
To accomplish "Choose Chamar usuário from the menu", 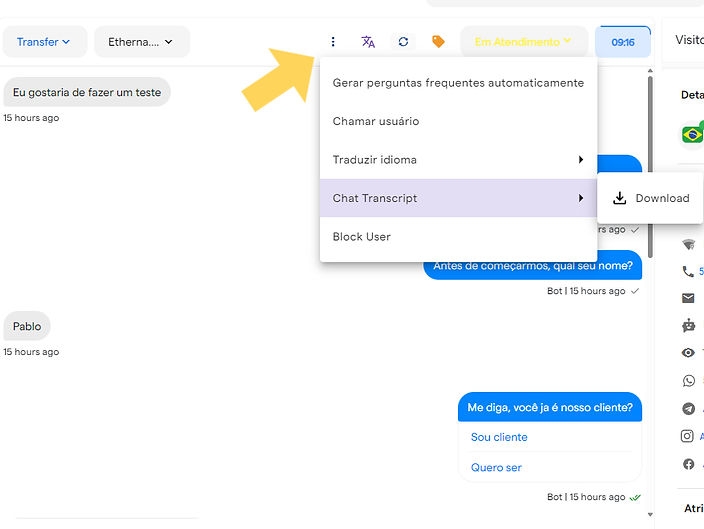I will 376,121.
